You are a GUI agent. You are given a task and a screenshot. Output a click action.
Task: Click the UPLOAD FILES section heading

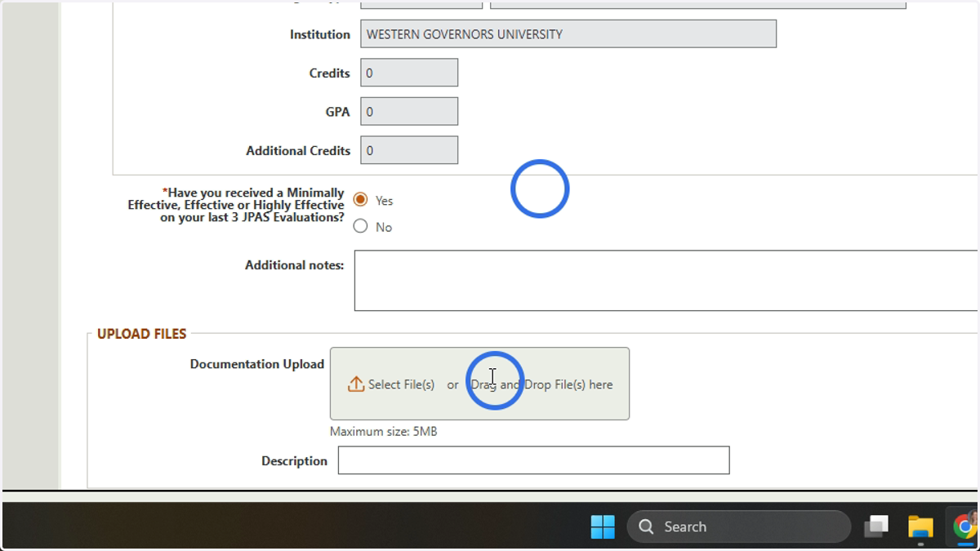pos(142,334)
